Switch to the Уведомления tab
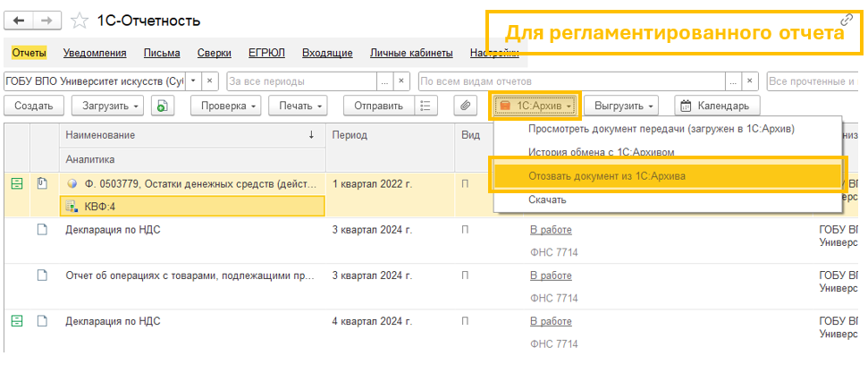The height and width of the screenshot is (373, 868). (x=95, y=53)
